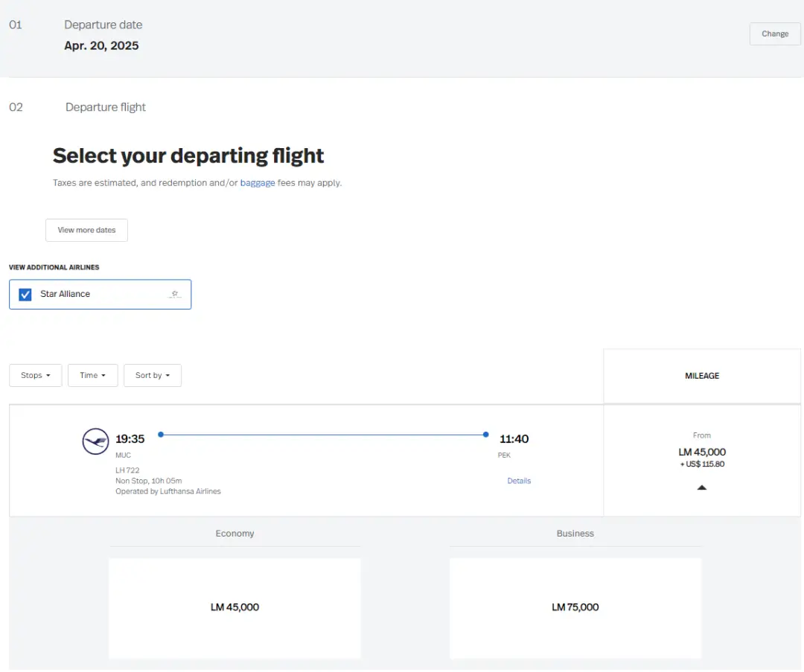Toggle the Star Alliance checkbox
Viewport: 804px width, 672px height.
(x=25, y=294)
